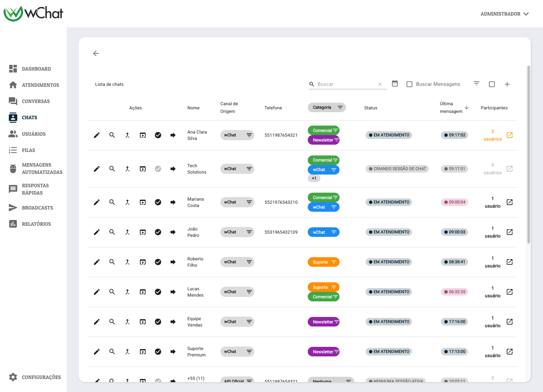This screenshot has height=392, width=543.
Task: Click the forward arrow icon for Lucas Mendes
Action: pyautogui.click(x=173, y=292)
